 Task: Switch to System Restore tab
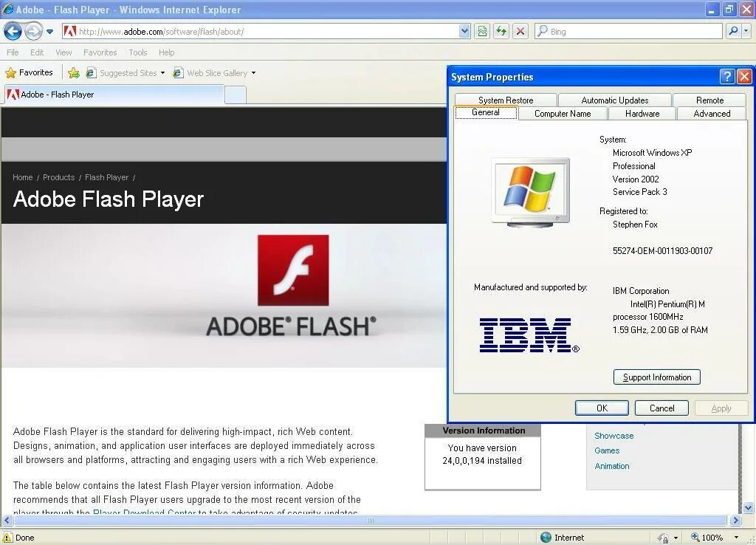506,100
